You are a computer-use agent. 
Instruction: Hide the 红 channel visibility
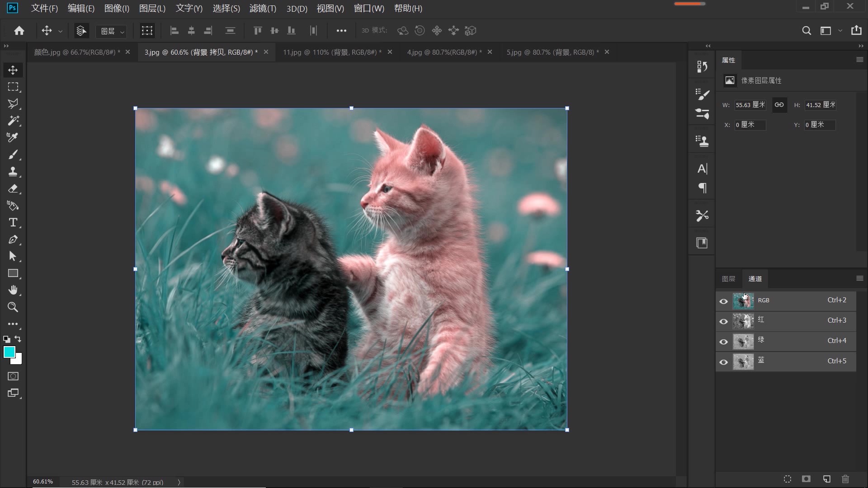(x=723, y=321)
